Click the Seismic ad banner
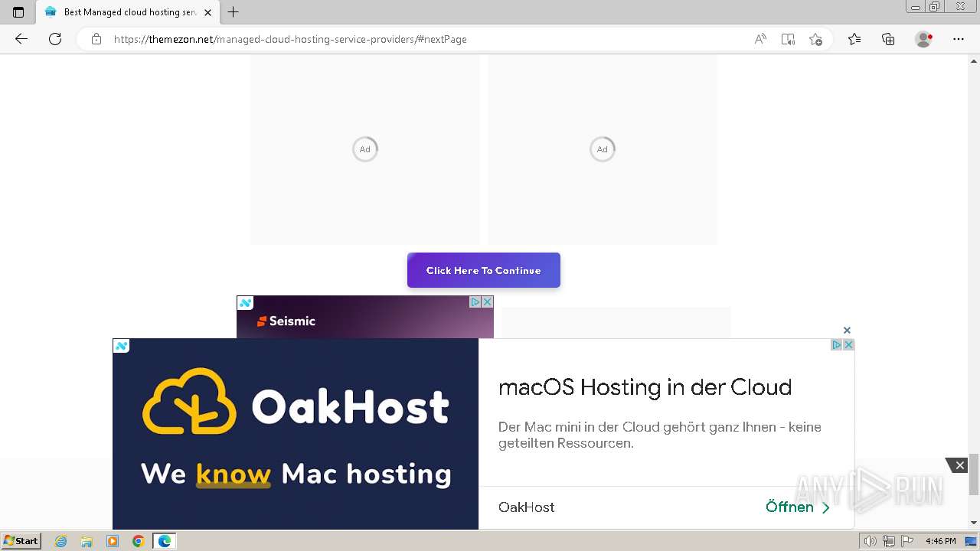The width and height of the screenshot is (980, 551). click(x=365, y=317)
